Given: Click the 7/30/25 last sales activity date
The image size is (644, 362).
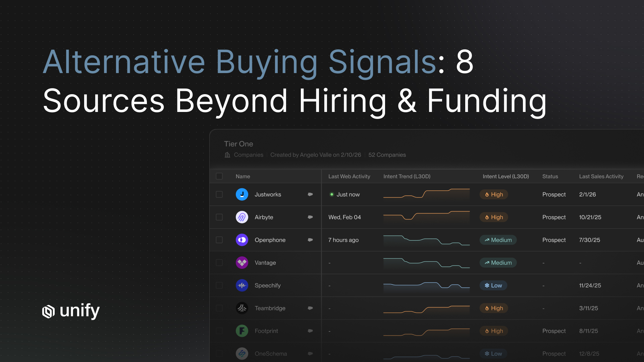Looking at the screenshot, I should pos(589,240).
